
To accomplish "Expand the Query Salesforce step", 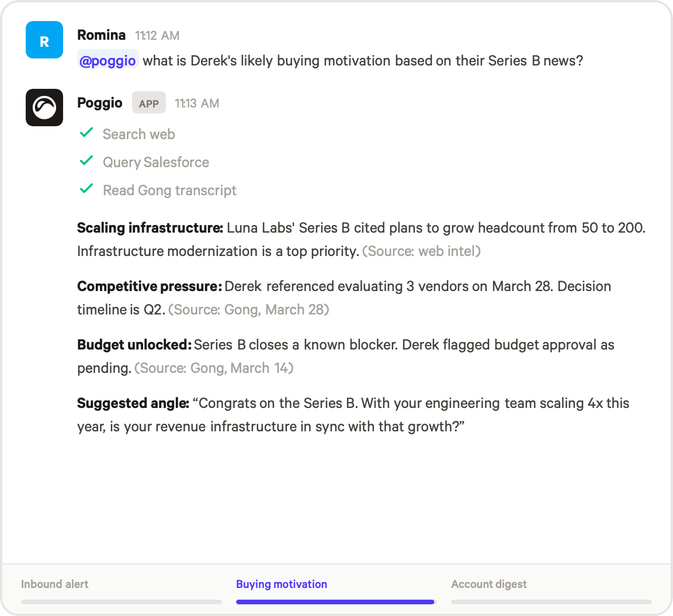I will 156,162.
